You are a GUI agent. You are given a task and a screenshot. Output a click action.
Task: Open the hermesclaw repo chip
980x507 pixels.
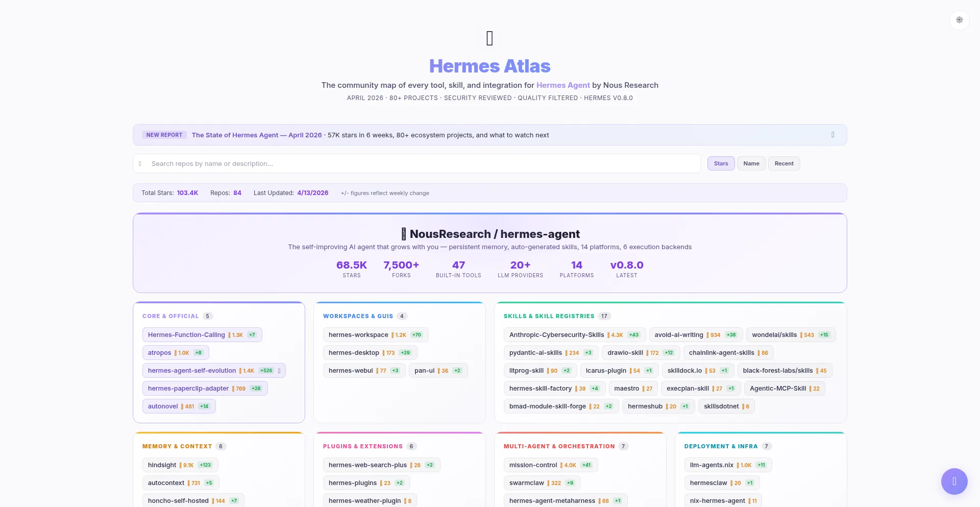coord(722,483)
